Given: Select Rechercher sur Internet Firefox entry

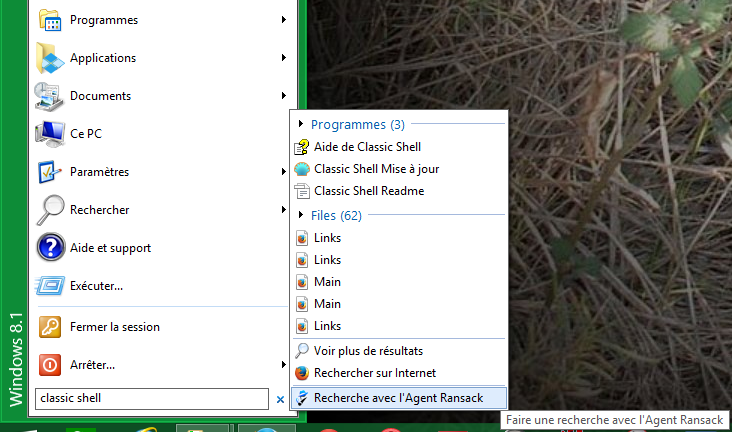Looking at the screenshot, I should [x=374, y=373].
